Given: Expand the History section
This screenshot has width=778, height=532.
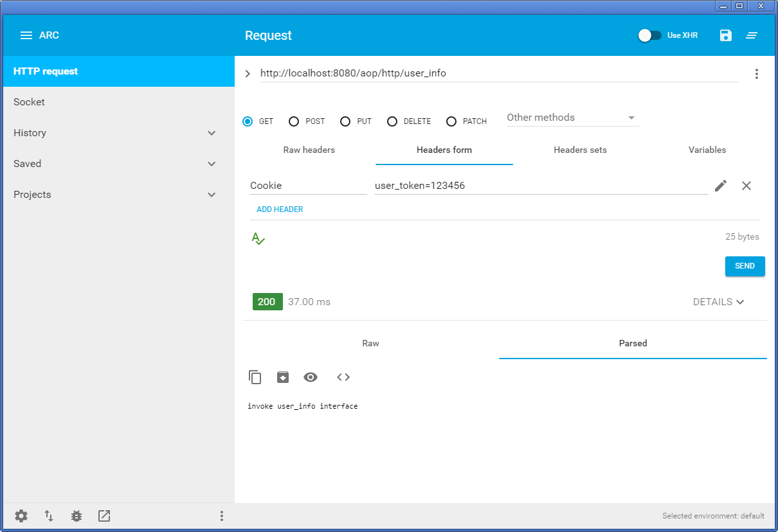Looking at the screenshot, I should pos(212,133).
